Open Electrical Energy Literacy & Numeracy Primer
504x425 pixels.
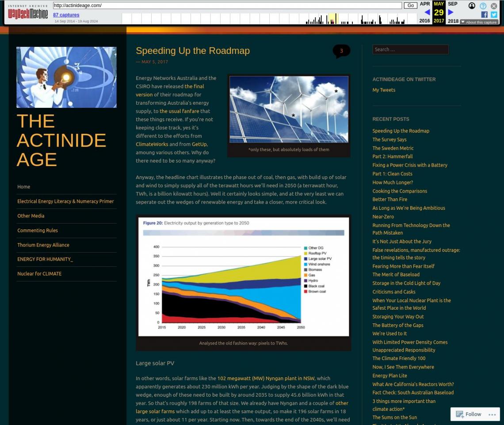pos(65,201)
